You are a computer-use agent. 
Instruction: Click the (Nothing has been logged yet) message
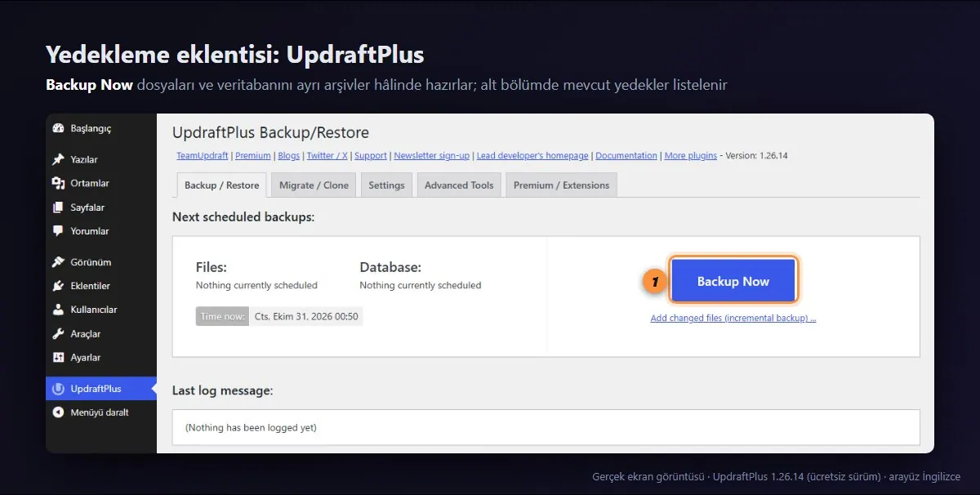coord(251,427)
